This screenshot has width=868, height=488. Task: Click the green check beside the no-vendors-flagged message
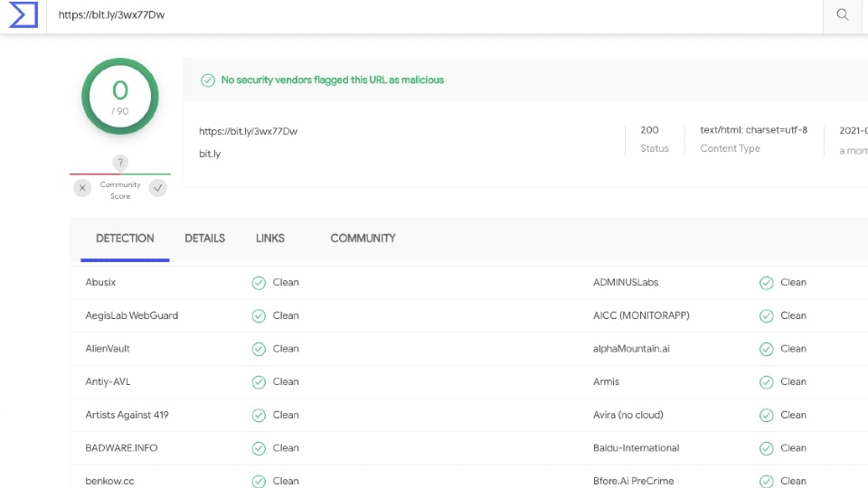point(208,80)
